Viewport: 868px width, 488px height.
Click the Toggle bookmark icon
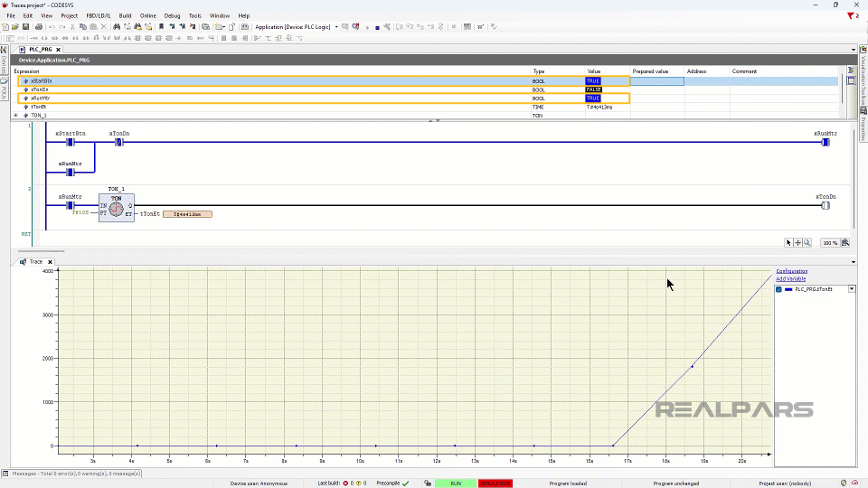pos(161,26)
